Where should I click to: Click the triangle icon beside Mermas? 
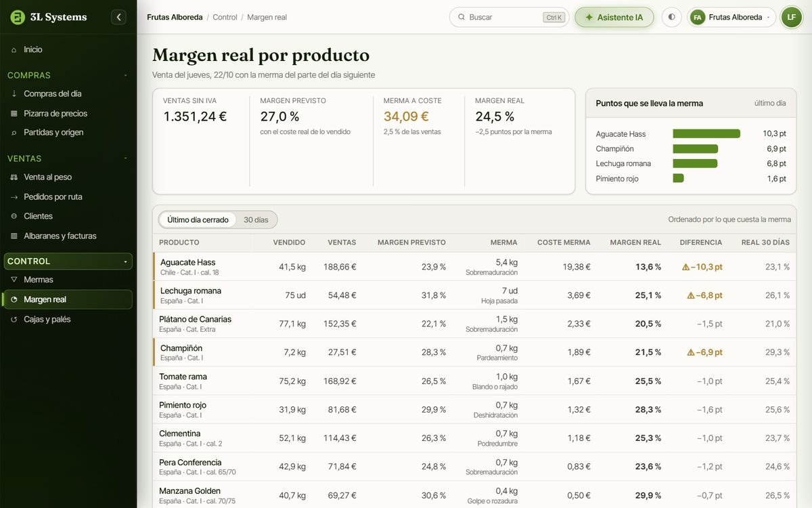[x=14, y=279]
